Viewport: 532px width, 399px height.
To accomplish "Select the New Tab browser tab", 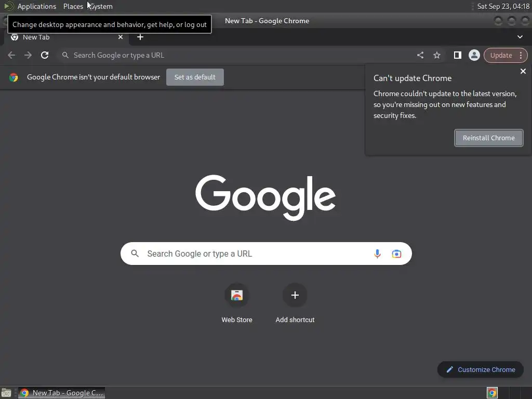I will (66, 37).
